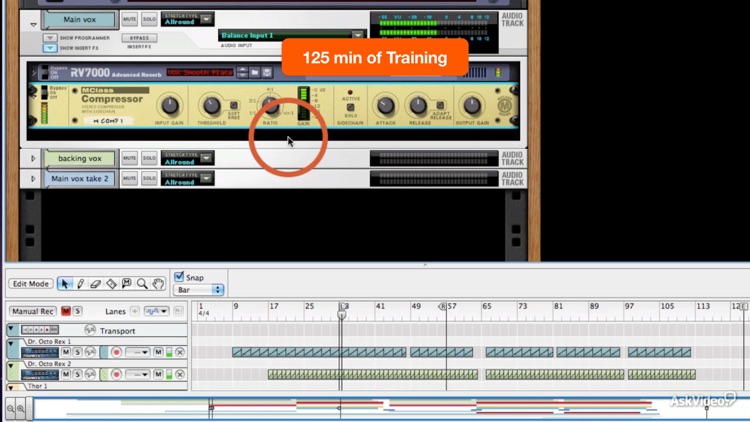Click the Dr. Octo Rex 2 device thumbnail
Image resolution: width=750 pixels, height=422 pixels.
pyautogui.click(x=40, y=375)
